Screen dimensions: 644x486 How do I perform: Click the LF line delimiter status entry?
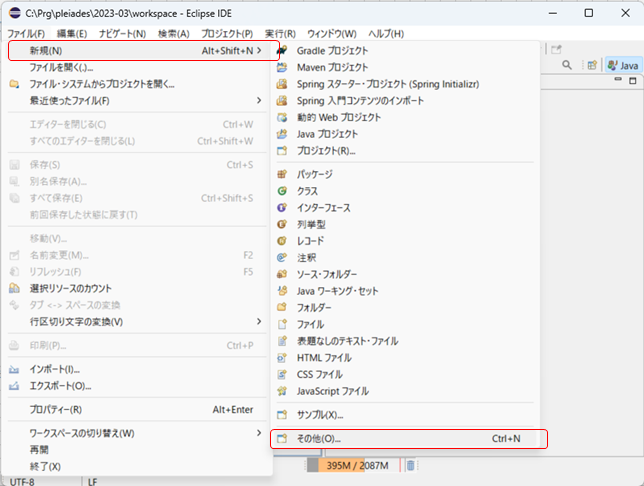point(92,481)
